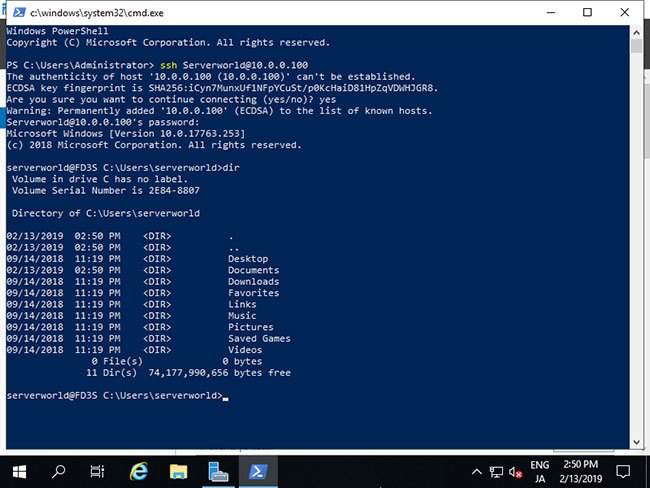Click the 'Links' directory entry
This screenshot has width=650, height=488.
pyautogui.click(x=242, y=304)
